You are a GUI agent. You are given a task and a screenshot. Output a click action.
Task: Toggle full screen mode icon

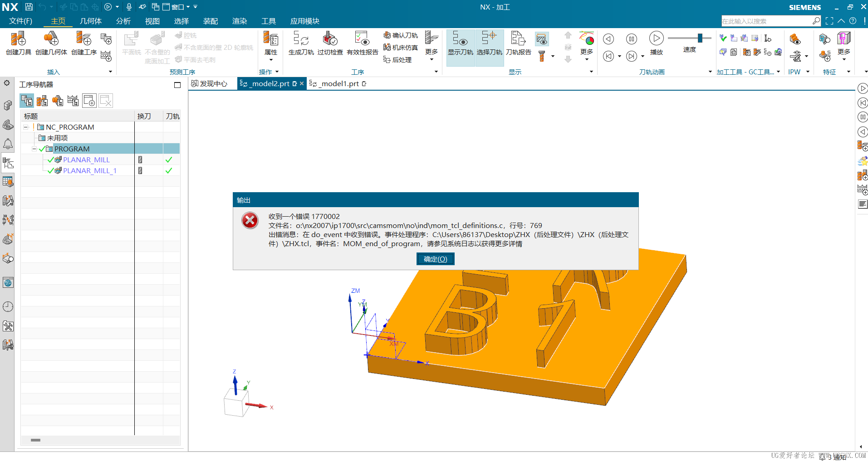[829, 21]
